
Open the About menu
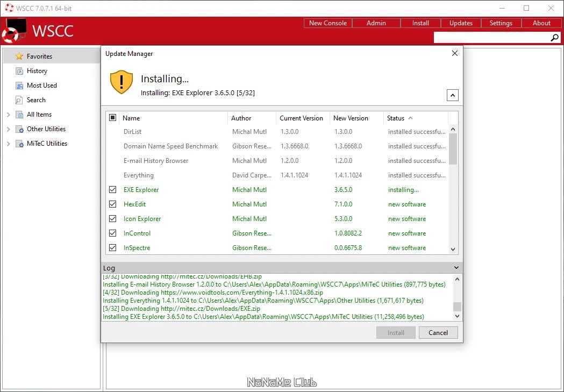click(x=541, y=23)
